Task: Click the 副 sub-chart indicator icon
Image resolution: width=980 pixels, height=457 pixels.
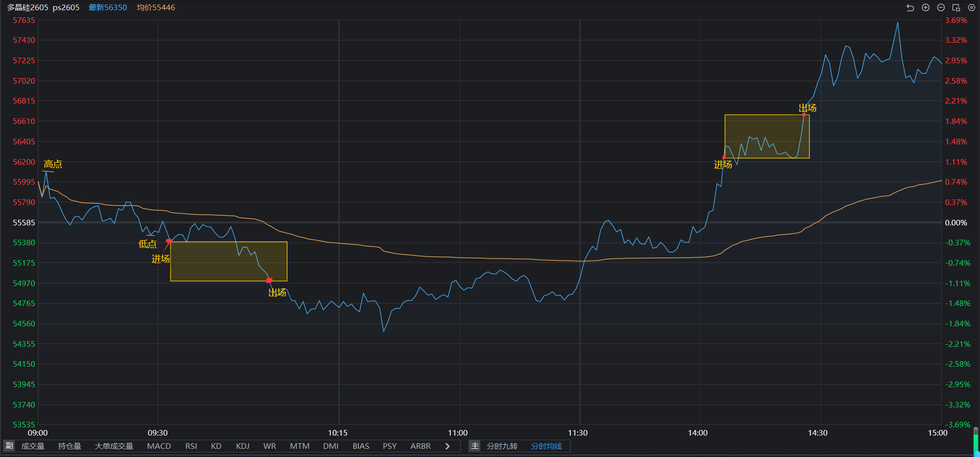Action: (x=9, y=446)
